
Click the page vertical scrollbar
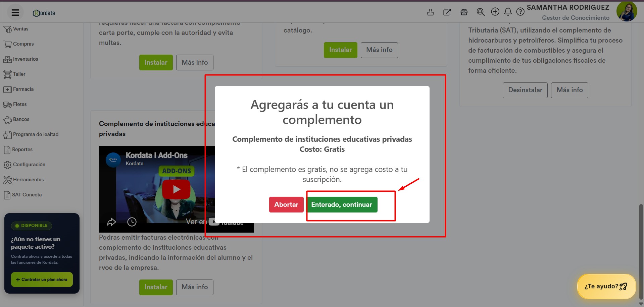pyautogui.click(x=641, y=251)
